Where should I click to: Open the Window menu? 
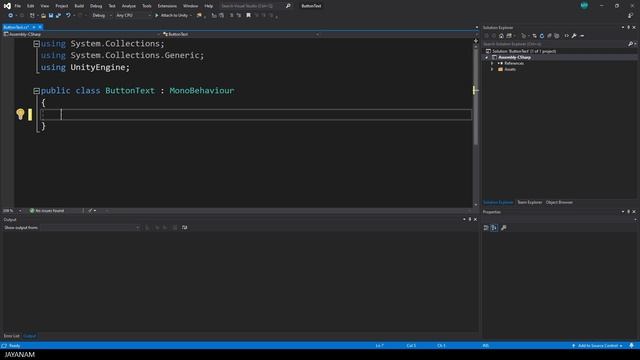tap(190, 6)
